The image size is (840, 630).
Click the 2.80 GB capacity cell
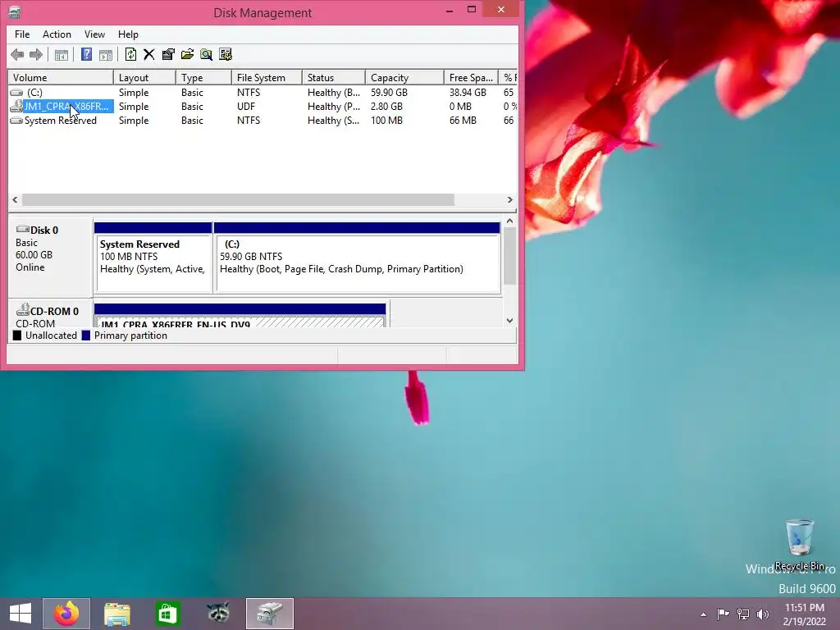(386, 107)
